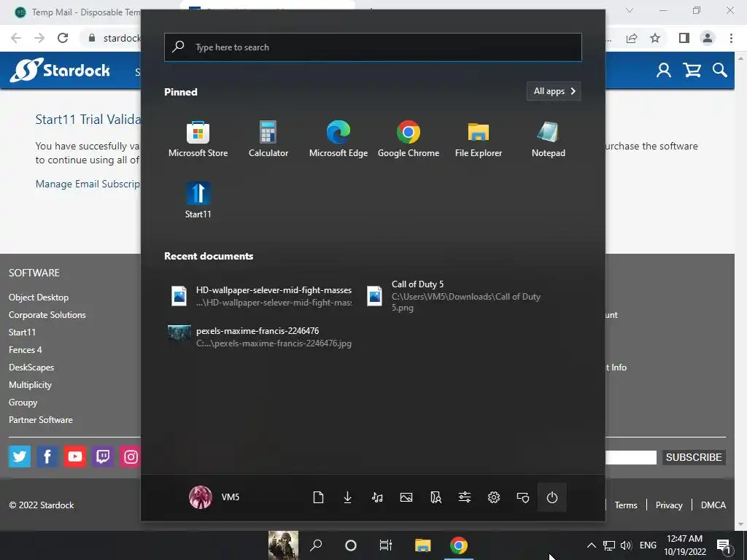Image resolution: width=747 pixels, height=560 pixels.
Task: Open Windows Security shield icon in Start menu
Action: click(x=523, y=497)
